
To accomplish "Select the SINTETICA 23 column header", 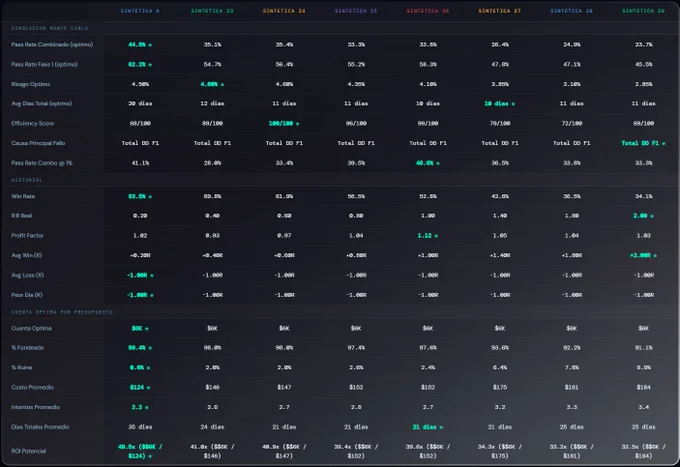I will (x=212, y=11).
